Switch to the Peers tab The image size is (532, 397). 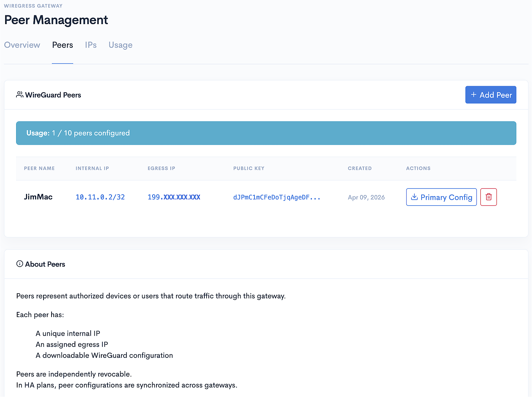63,45
